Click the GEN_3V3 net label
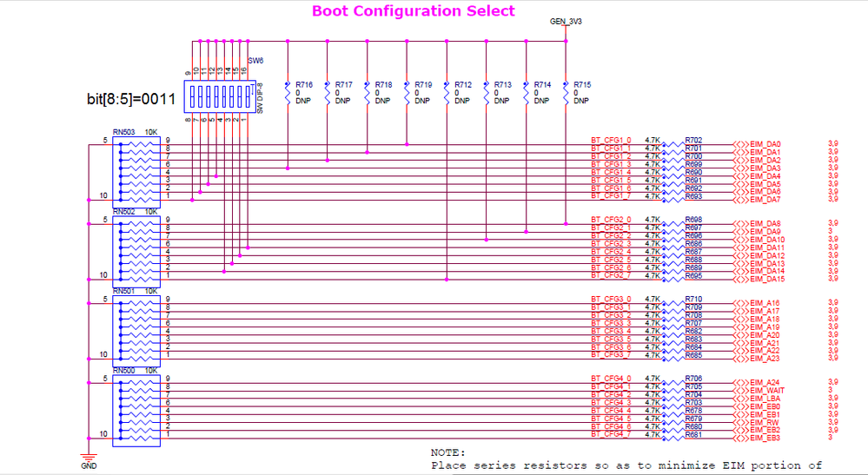The image size is (868, 475). [566, 22]
